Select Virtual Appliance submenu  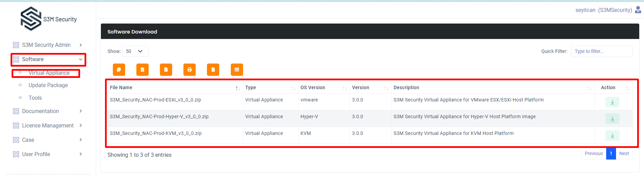(49, 73)
